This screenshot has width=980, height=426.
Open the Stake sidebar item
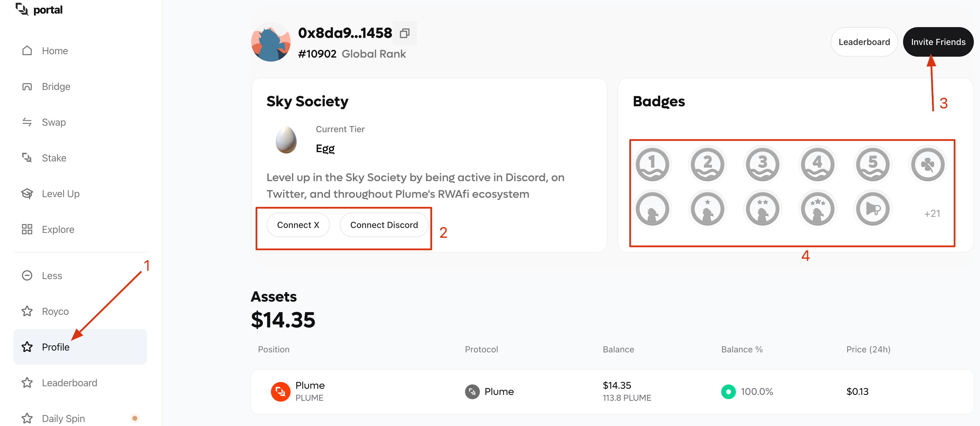tap(54, 158)
